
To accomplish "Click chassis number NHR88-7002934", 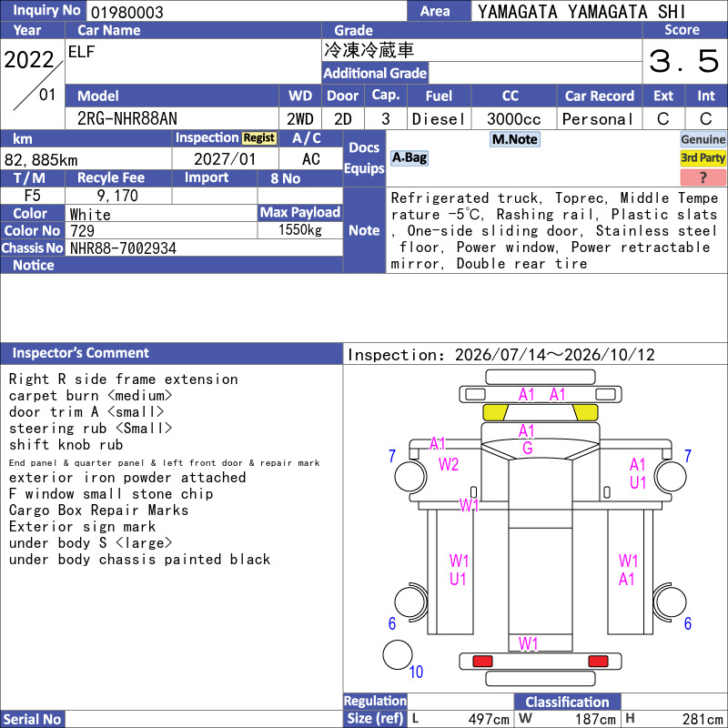I will (x=123, y=248).
